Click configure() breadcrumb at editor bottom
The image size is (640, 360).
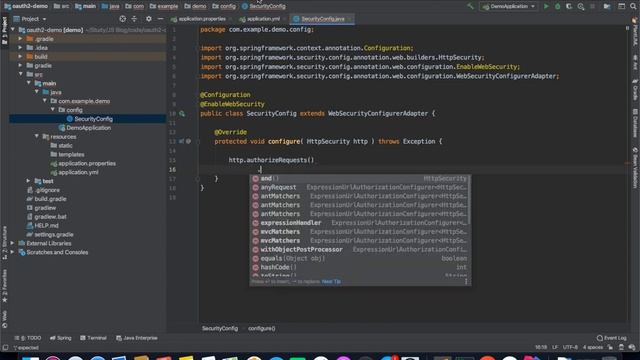[x=262, y=328]
